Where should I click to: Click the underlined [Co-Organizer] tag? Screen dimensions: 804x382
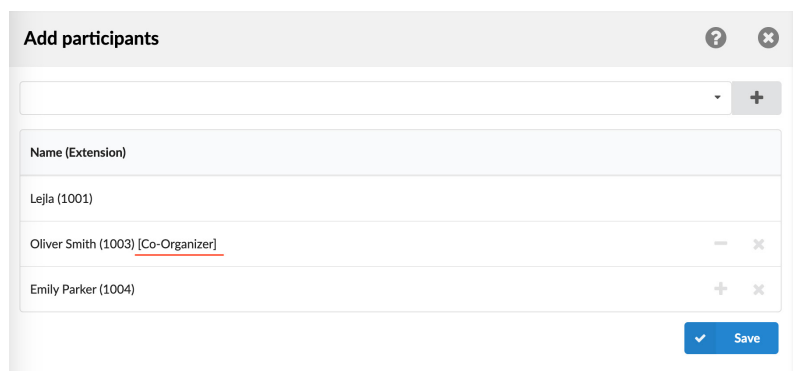(x=177, y=245)
